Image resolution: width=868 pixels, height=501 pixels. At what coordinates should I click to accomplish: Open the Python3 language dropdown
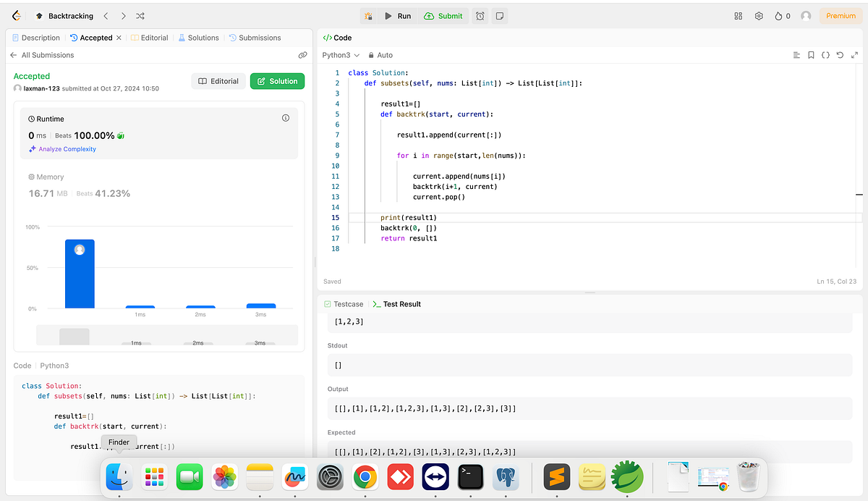click(x=340, y=54)
